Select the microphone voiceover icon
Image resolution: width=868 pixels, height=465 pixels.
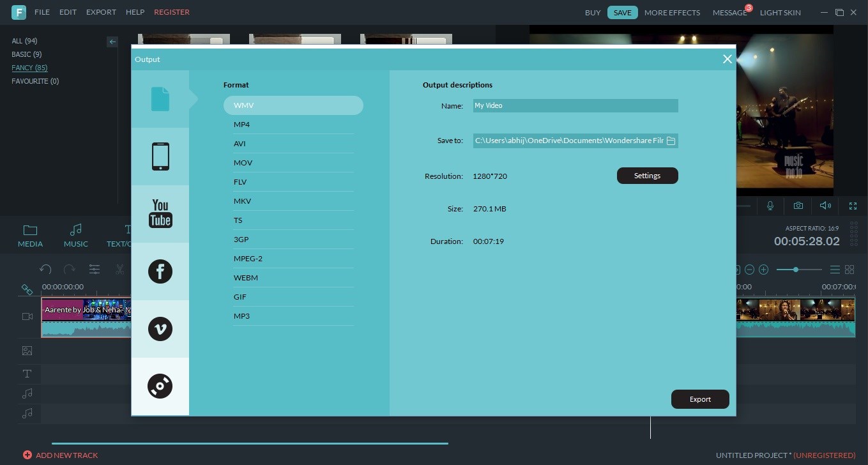(x=770, y=206)
